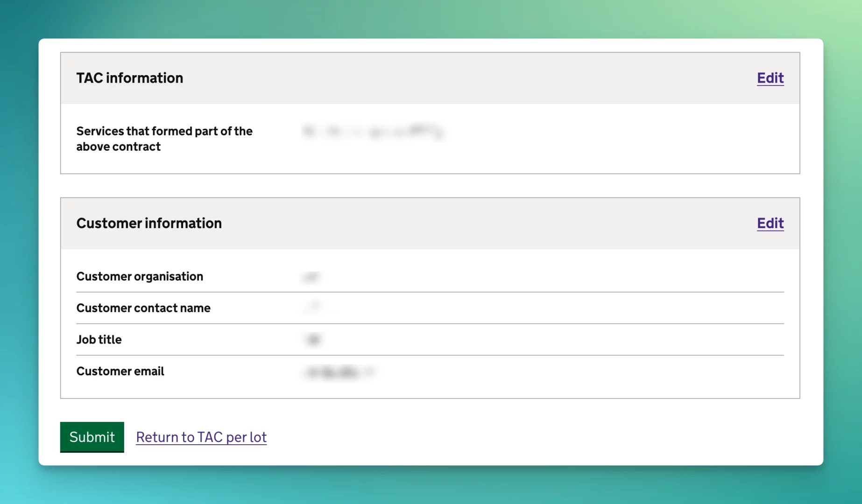The width and height of the screenshot is (862, 504).
Task: Click the blurred services description value
Action: (x=374, y=131)
